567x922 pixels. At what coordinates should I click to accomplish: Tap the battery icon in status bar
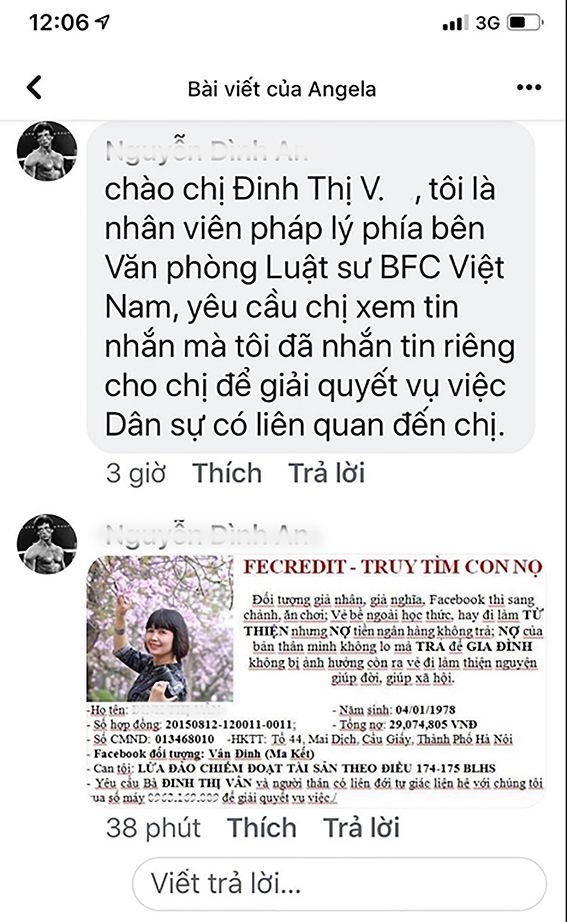pyautogui.click(x=525, y=23)
